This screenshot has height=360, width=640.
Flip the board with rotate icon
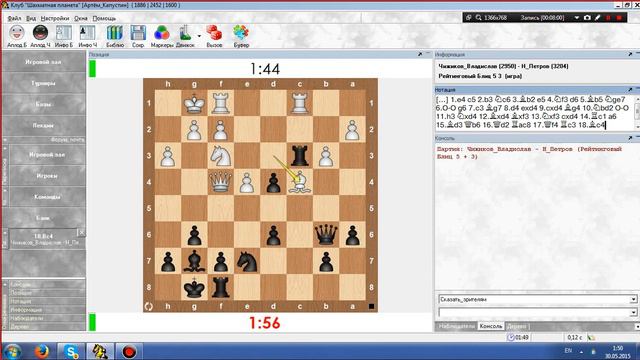coord(149,307)
